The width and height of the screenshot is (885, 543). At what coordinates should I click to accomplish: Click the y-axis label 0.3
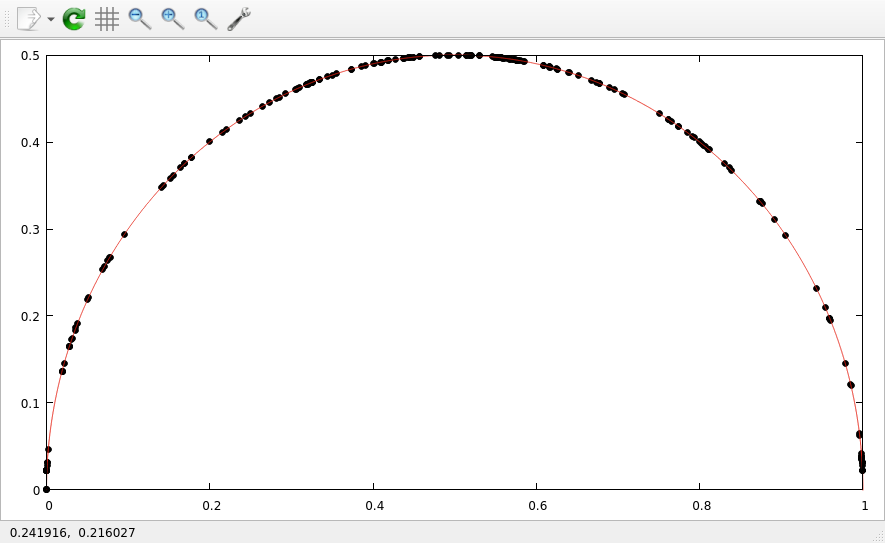[x=30, y=230]
